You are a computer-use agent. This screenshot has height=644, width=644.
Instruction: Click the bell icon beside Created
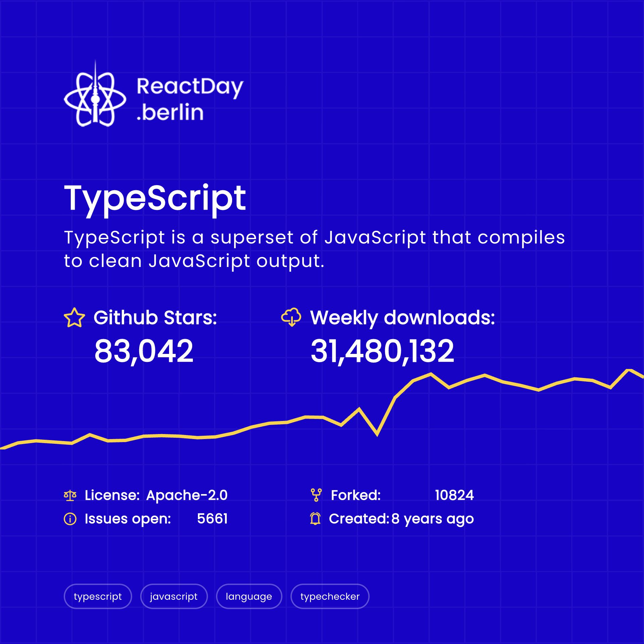pos(315,519)
